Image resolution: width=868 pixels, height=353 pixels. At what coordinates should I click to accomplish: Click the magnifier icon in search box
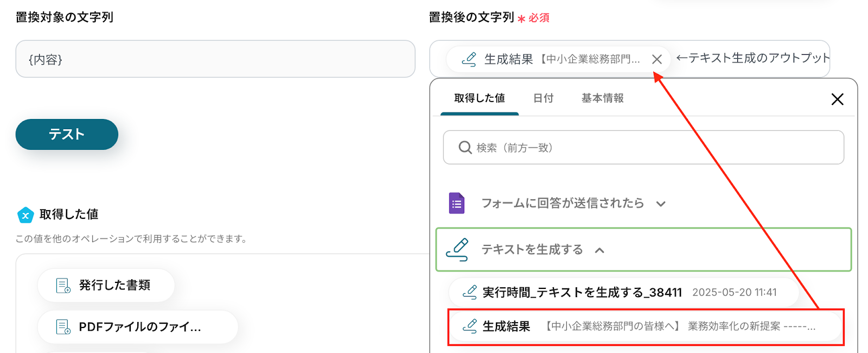tap(465, 147)
